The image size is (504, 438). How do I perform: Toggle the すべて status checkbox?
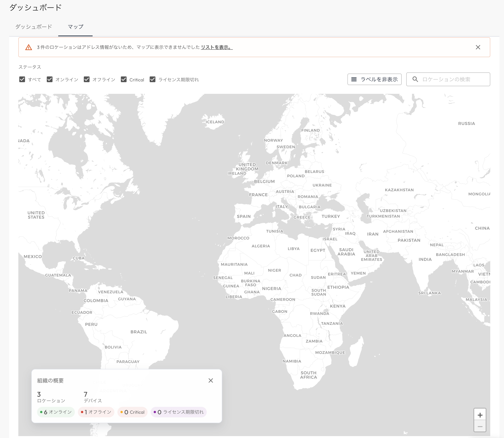tap(22, 79)
